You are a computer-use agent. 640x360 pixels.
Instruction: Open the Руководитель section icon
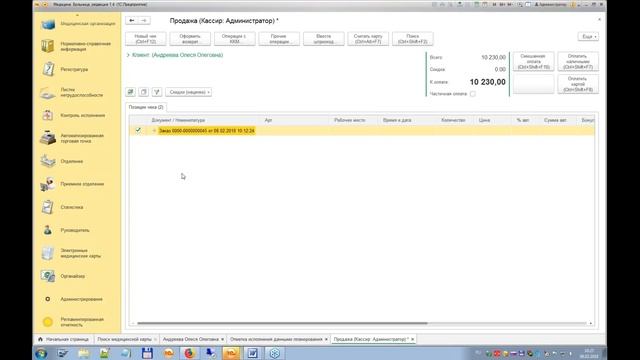click(48, 230)
